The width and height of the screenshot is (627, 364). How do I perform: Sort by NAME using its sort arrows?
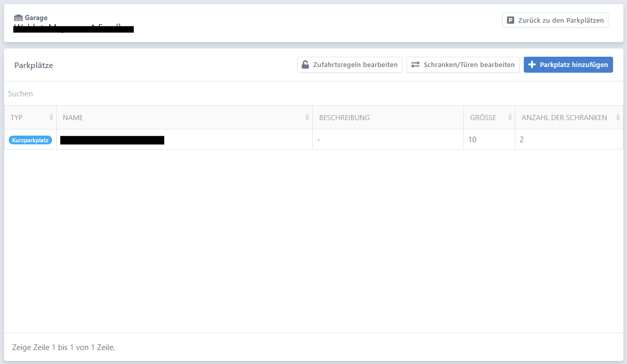click(x=308, y=118)
